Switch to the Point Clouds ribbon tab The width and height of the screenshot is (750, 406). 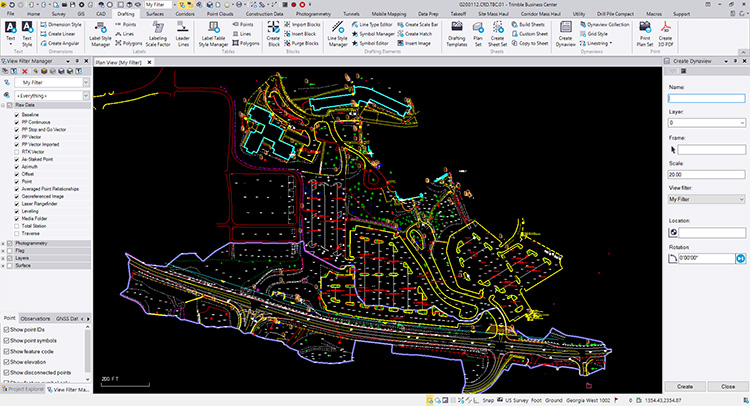click(x=220, y=14)
